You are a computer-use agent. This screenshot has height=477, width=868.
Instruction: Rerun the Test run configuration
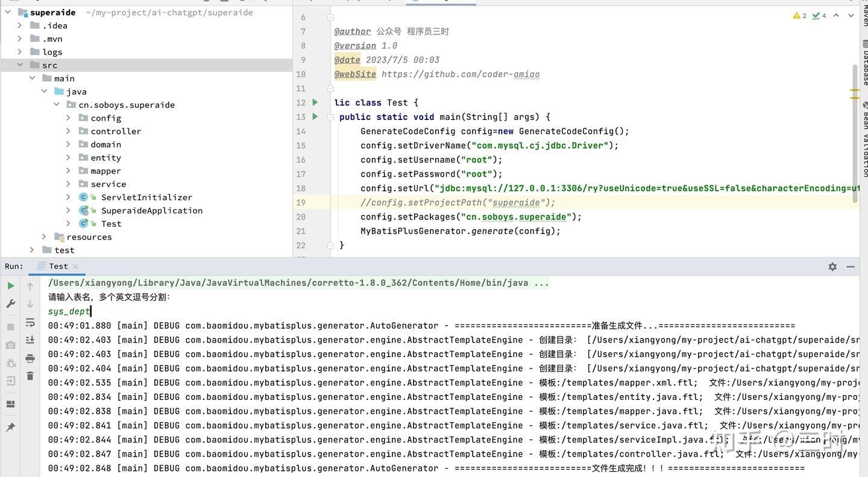[x=10, y=285]
